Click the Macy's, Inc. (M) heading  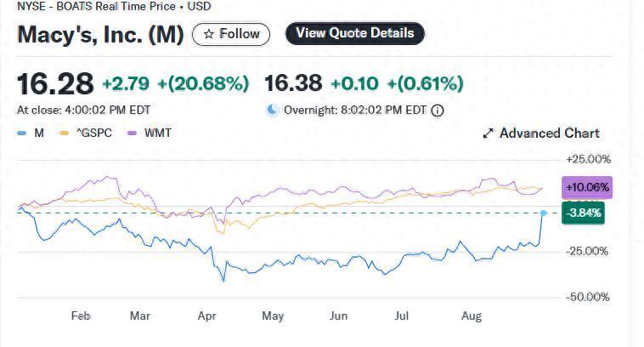(100, 36)
